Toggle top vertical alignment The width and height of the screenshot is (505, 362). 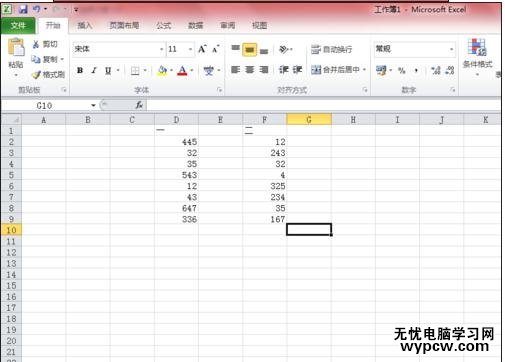236,49
